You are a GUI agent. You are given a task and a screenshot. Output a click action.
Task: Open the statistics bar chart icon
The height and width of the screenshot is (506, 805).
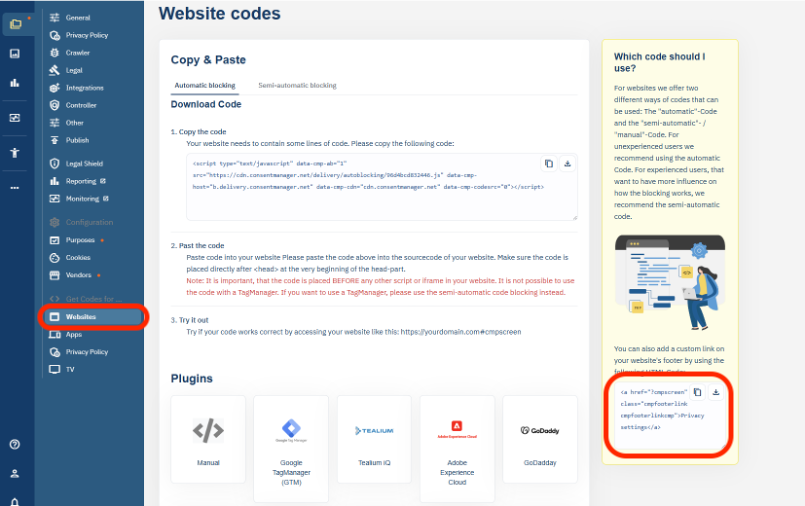pyautogui.click(x=14, y=83)
